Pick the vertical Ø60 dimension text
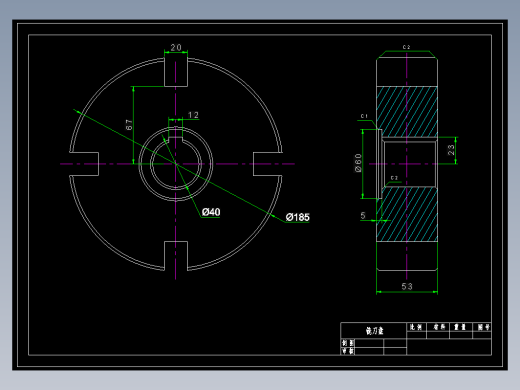Image resolution: width=520 pixels, height=390 pixels. coord(358,163)
